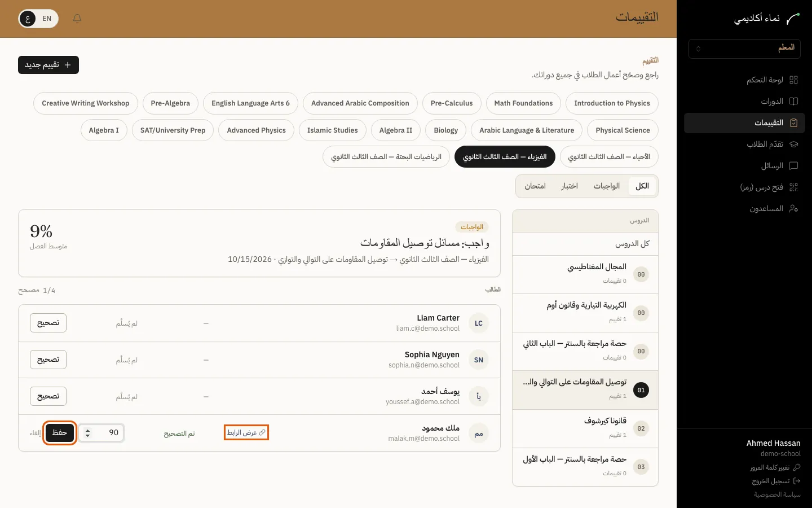Viewport: 812px width, 508px height.
Task: Save grade with حفظ button
Action: 60,433
